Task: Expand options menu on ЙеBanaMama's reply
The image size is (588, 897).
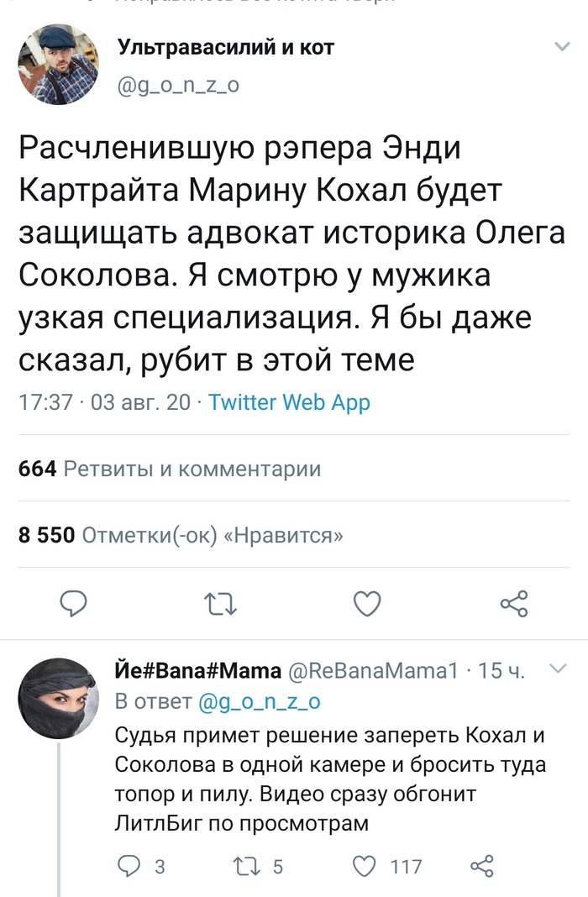Action: point(558,669)
